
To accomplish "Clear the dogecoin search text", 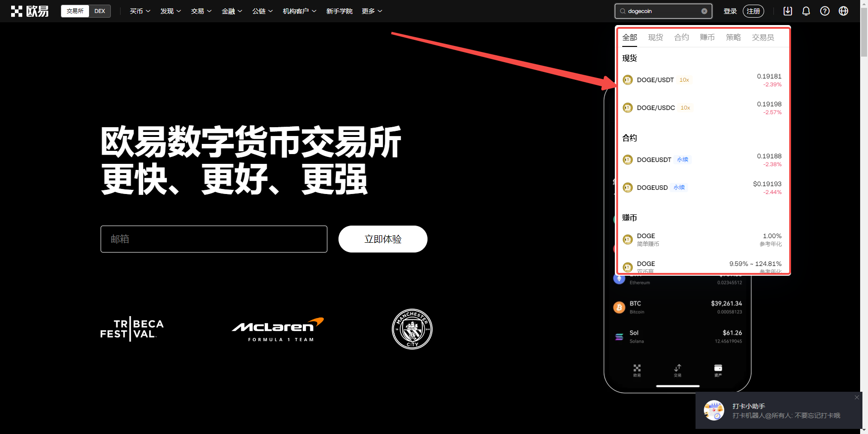I will tap(704, 11).
